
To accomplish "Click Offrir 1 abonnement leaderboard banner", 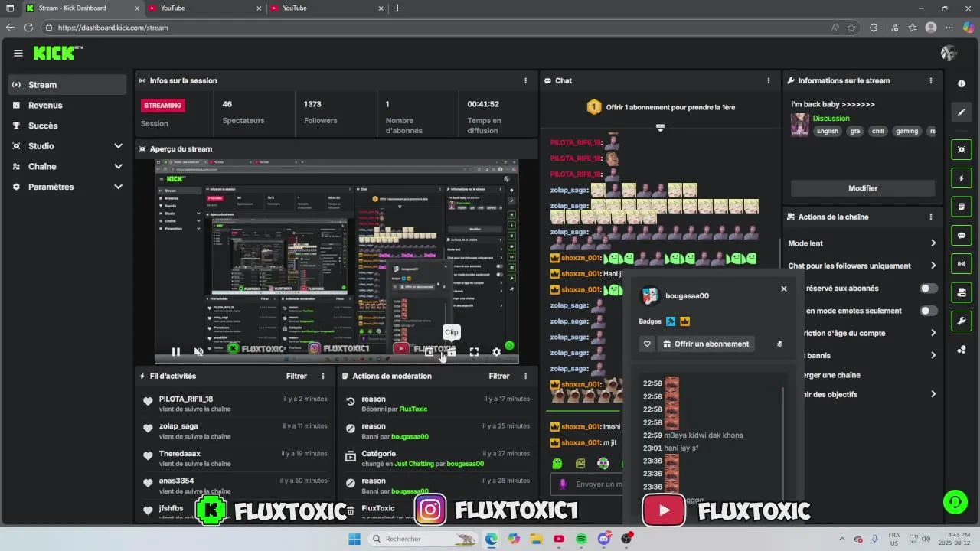I will (x=661, y=107).
